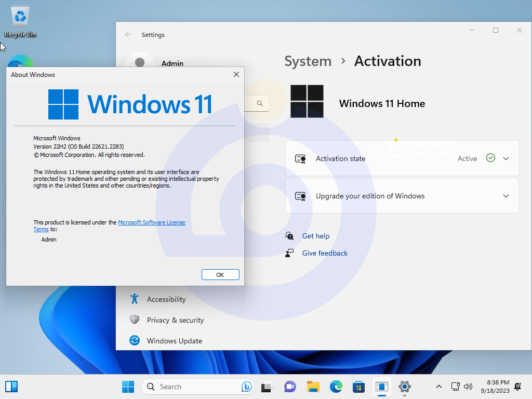Open the Give feedback link
Image resolution: width=532 pixels, height=399 pixels.
(325, 253)
